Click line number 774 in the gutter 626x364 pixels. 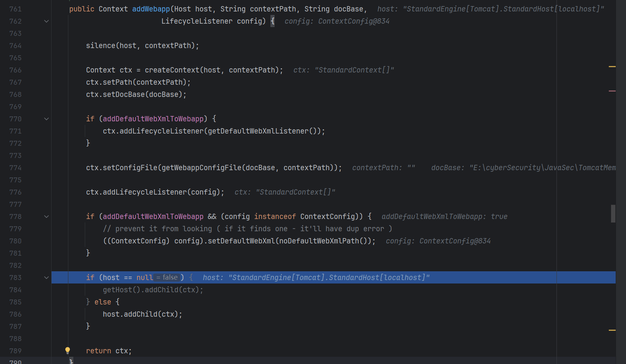click(15, 168)
